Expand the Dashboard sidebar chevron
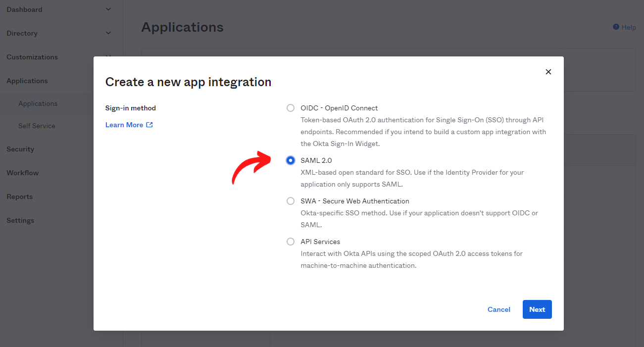The image size is (644, 347). [x=108, y=9]
